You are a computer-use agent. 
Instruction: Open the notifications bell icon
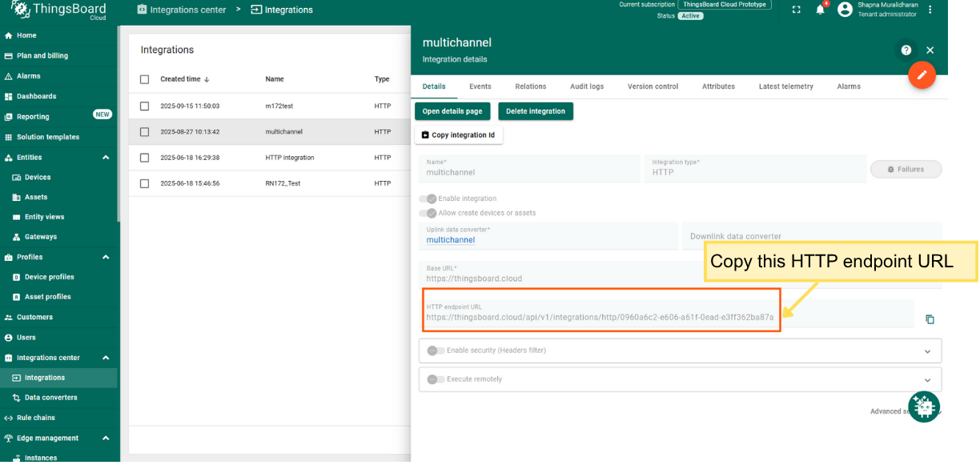click(820, 10)
